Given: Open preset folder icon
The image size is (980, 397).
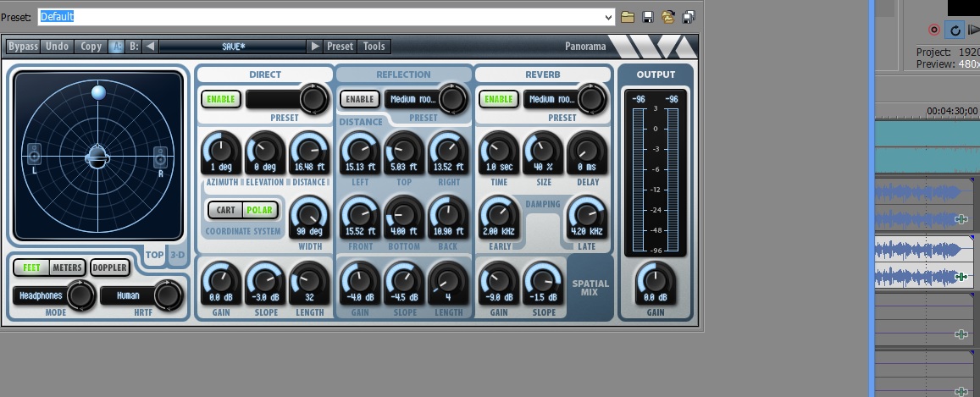Looking at the screenshot, I should click(628, 17).
